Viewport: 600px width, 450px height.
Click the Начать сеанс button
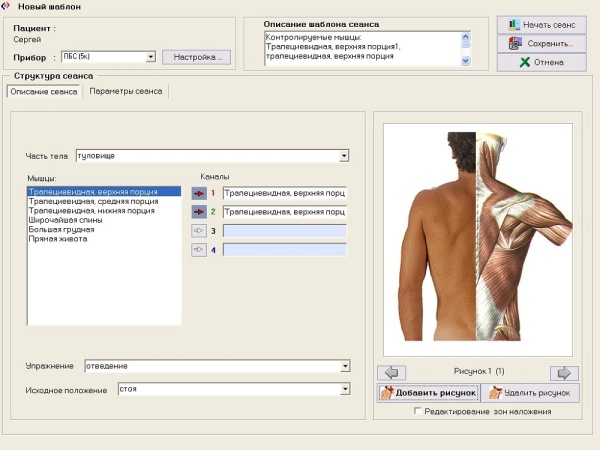(x=542, y=24)
